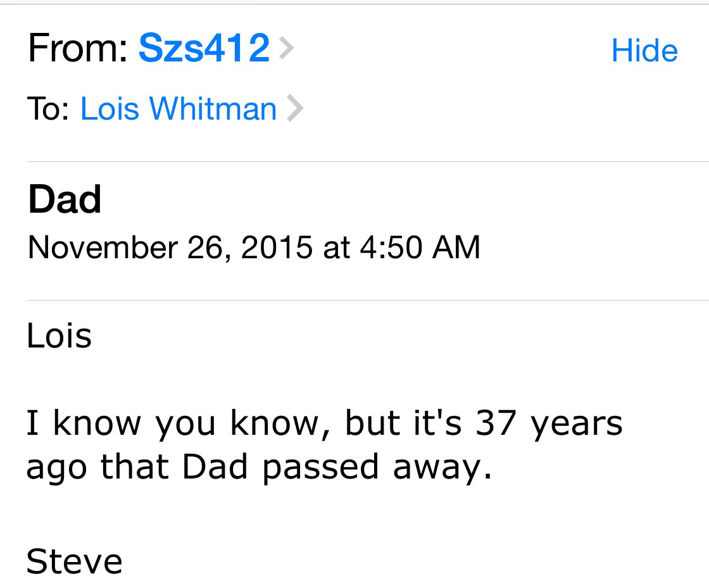Hide the message header details

(x=644, y=50)
